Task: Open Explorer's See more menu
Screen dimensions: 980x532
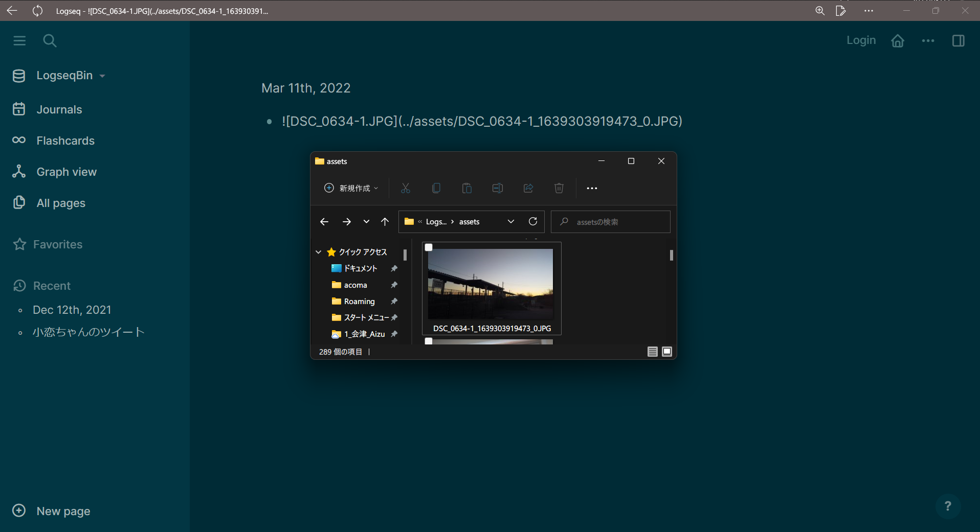Action: 592,188
